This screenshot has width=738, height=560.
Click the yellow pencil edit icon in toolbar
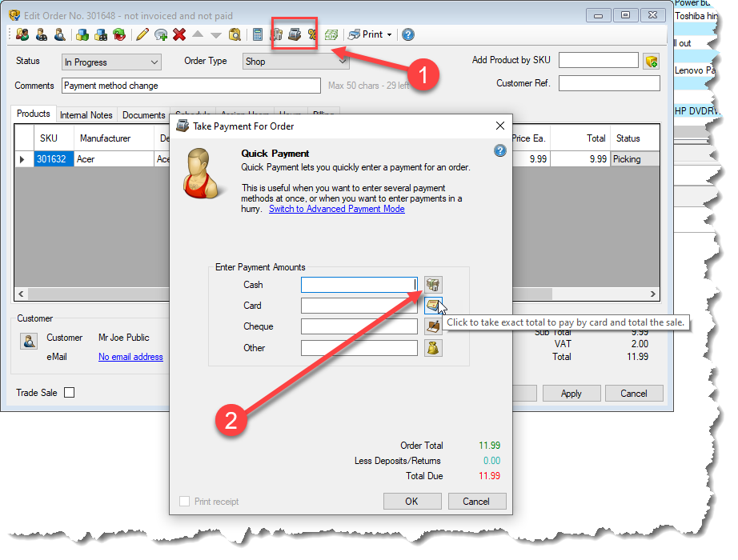pyautogui.click(x=142, y=34)
